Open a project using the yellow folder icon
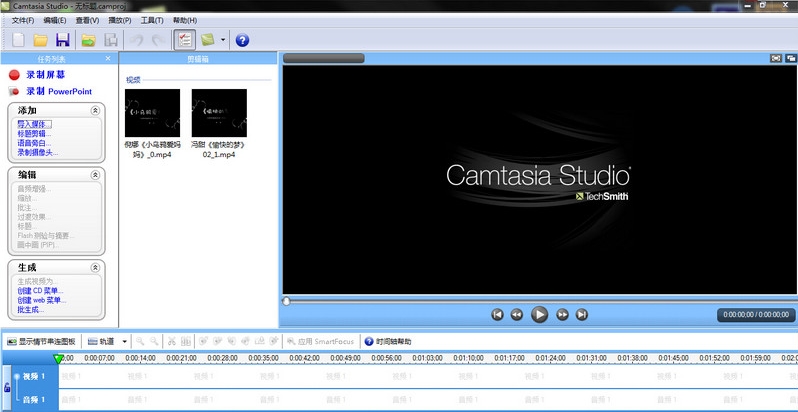Viewport: 798px width, 412px height. [x=40, y=40]
